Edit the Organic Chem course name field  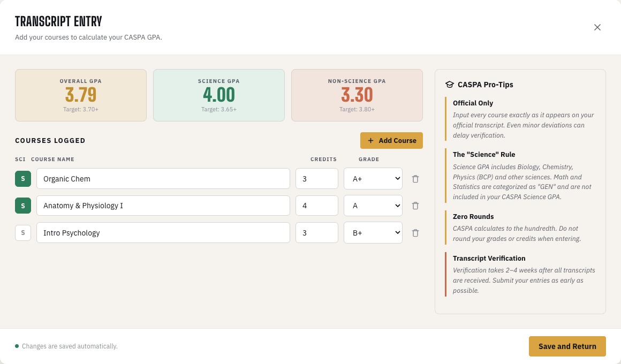tap(163, 179)
